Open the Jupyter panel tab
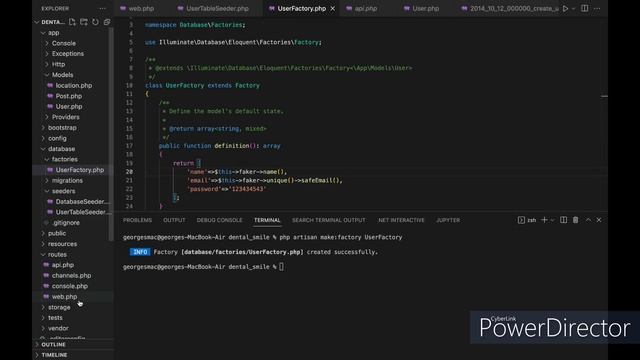Screen dimensions: 640x360 tap(448, 220)
